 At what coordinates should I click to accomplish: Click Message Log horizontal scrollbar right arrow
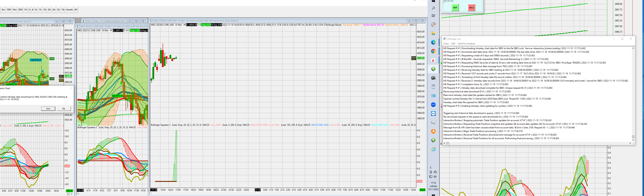tap(630, 143)
